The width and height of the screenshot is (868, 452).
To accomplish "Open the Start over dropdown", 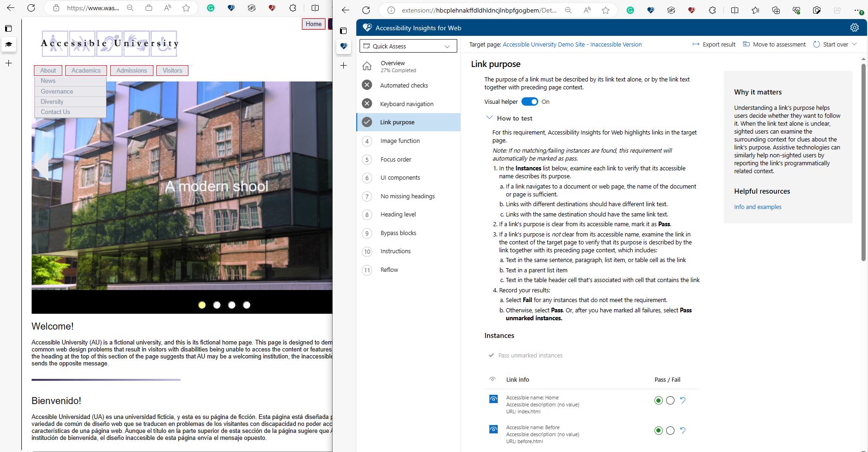I will (835, 44).
